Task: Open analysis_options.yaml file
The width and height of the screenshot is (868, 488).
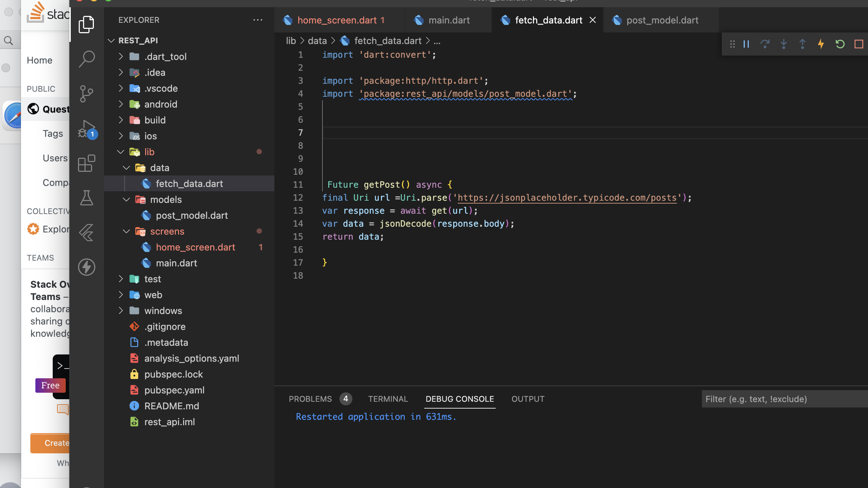Action: coord(189,358)
